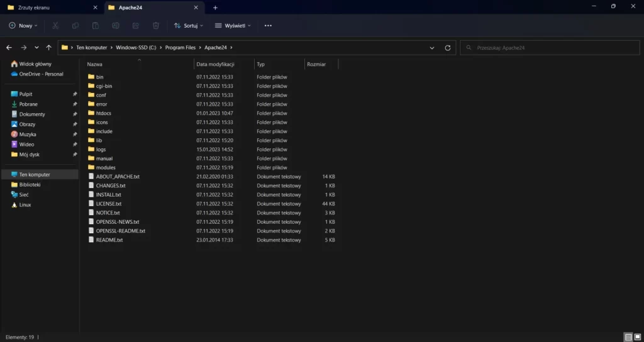Click the Delete trash icon

click(x=156, y=25)
